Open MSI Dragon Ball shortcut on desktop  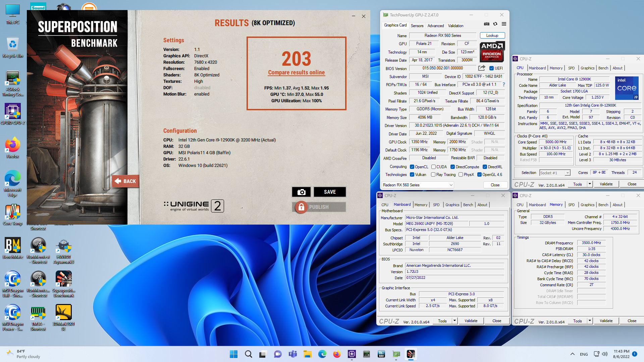click(13, 284)
